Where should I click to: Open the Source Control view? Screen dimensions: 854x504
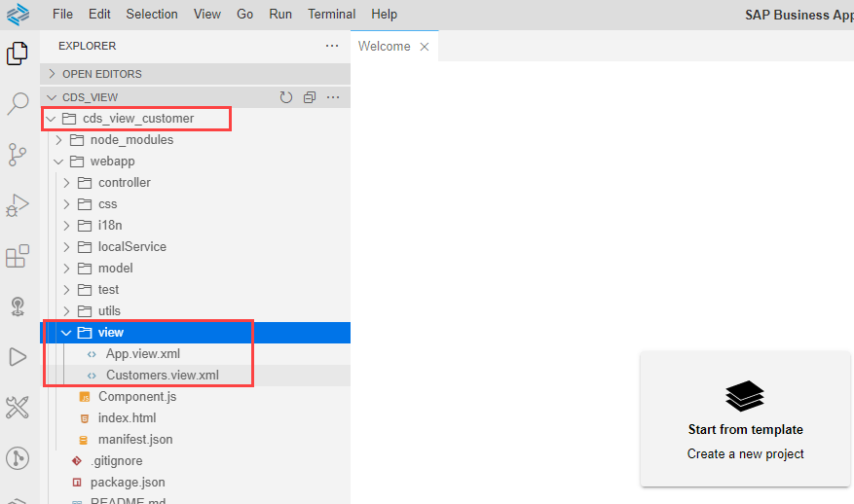click(x=18, y=155)
